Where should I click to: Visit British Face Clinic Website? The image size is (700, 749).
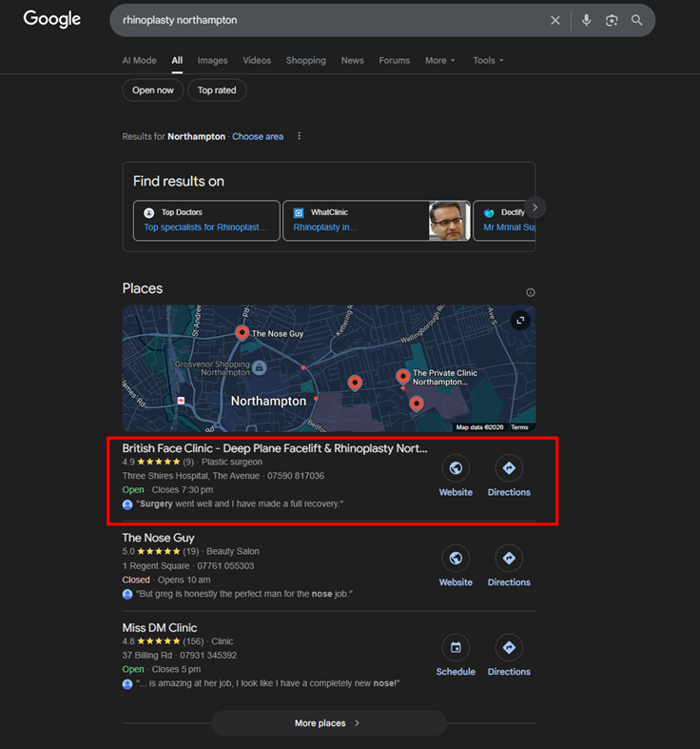pos(456,476)
